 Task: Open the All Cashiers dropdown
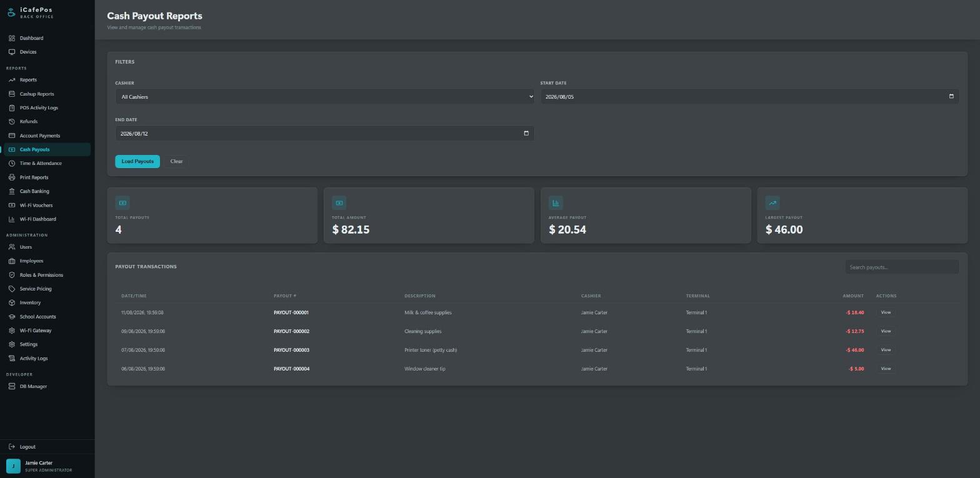coord(324,97)
